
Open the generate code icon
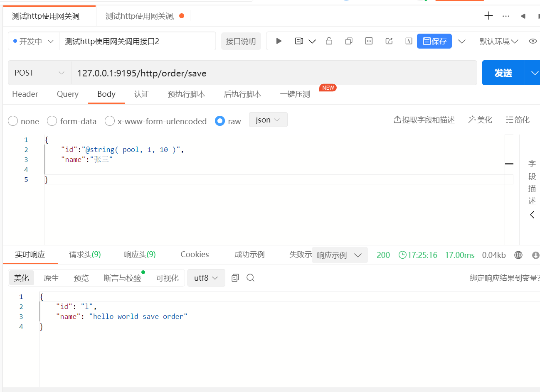click(369, 41)
